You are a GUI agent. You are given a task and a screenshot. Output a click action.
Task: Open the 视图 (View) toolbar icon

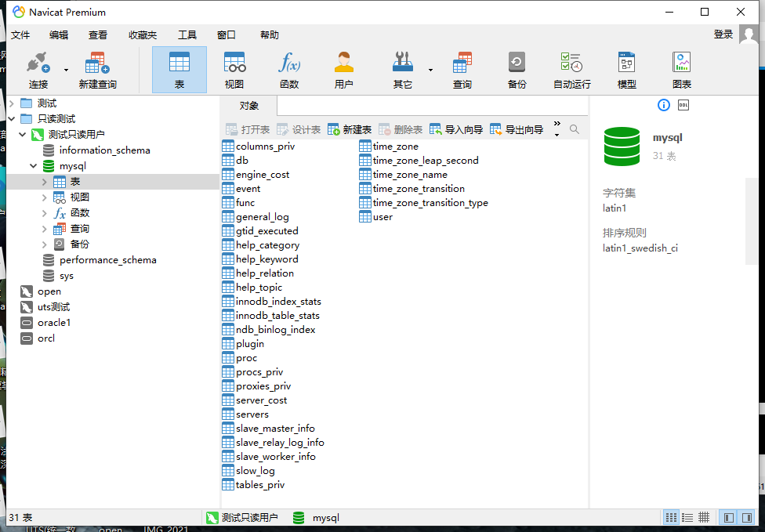[x=234, y=70]
